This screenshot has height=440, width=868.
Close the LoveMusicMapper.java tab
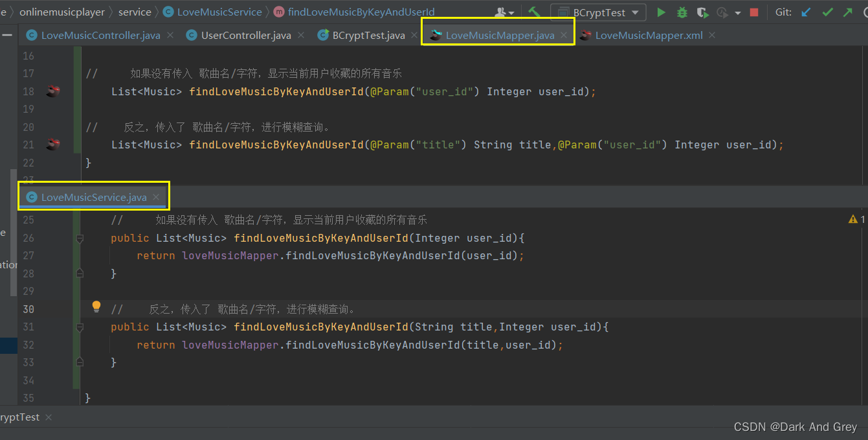pyautogui.click(x=564, y=35)
